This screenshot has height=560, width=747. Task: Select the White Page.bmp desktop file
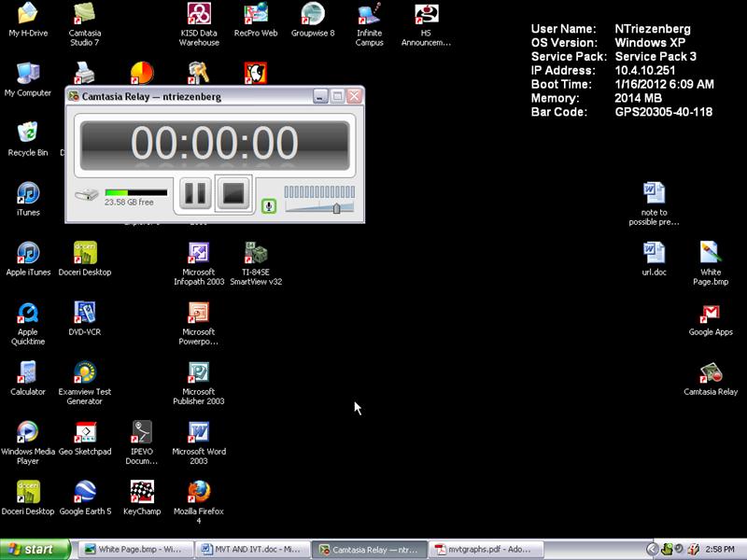pos(711,264)
